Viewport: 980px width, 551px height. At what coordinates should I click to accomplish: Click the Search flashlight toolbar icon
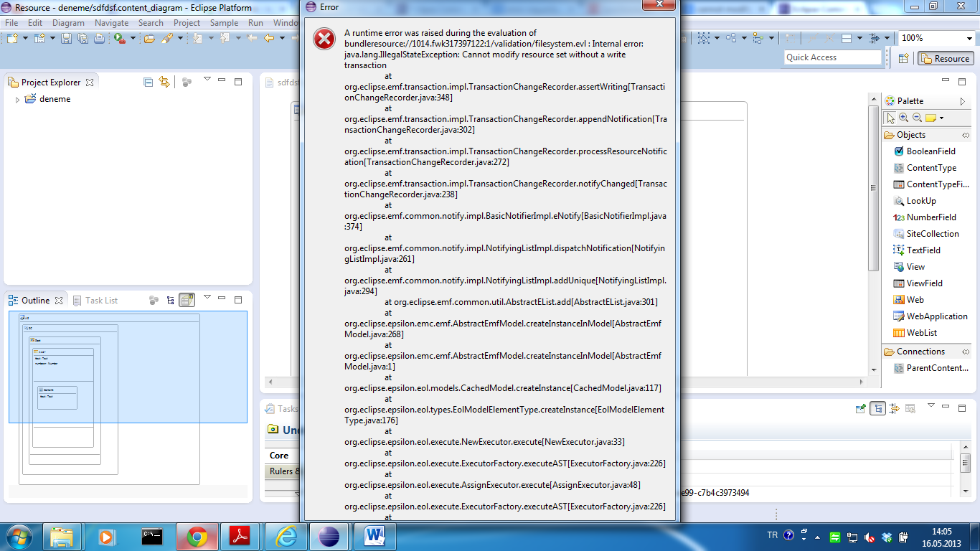(166, 38)
